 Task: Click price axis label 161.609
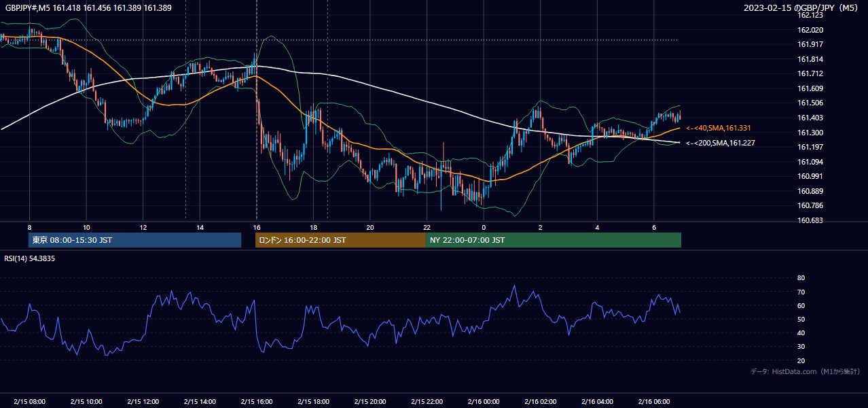[x=810, y=88]
